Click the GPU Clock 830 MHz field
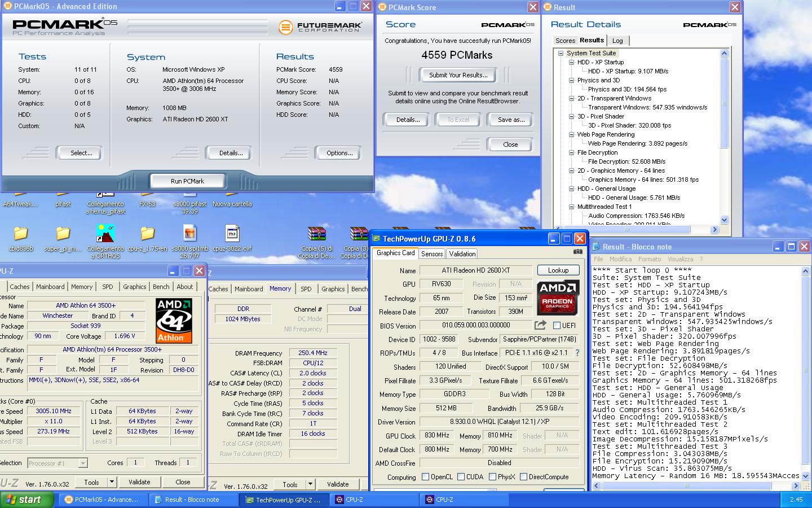Viewport: 812px width, 508px height. pos(437,436)
